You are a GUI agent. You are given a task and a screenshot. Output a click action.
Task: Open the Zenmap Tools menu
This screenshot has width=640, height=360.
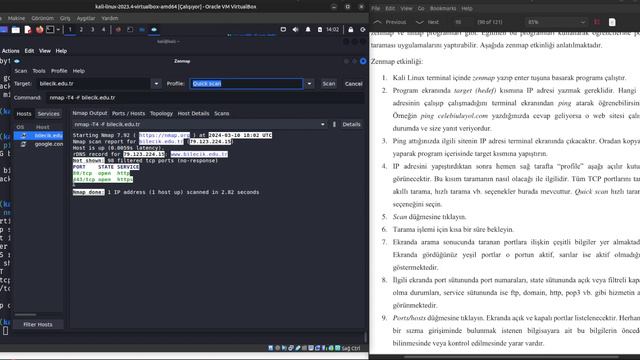coord(39,71)
